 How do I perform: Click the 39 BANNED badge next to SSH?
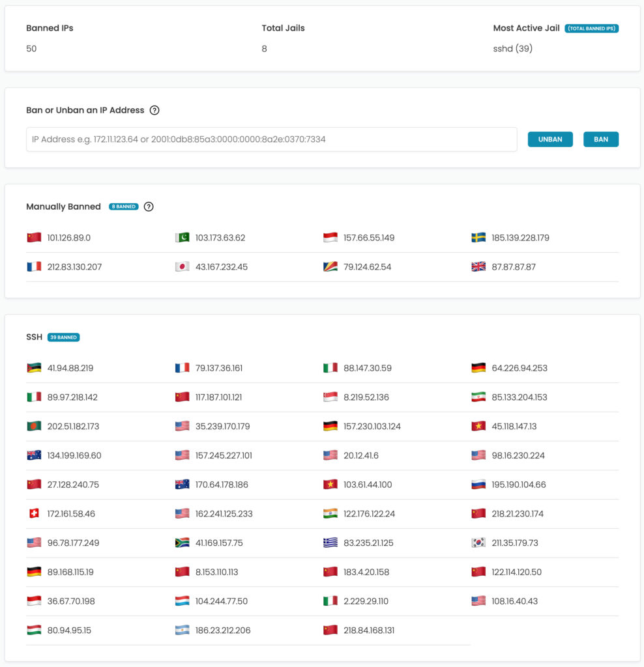coord(63,337)
